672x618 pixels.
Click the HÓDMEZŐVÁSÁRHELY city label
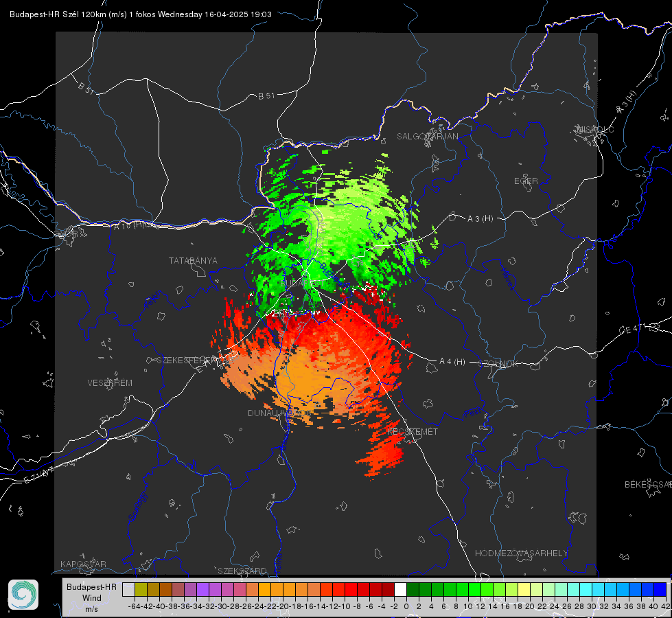tap(521, 553)
